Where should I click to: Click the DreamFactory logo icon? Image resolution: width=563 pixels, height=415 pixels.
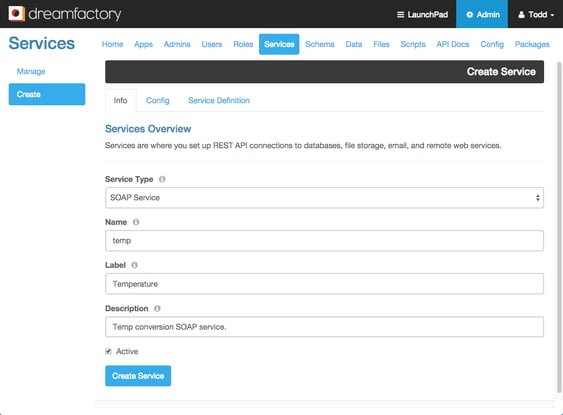point(17,14)
